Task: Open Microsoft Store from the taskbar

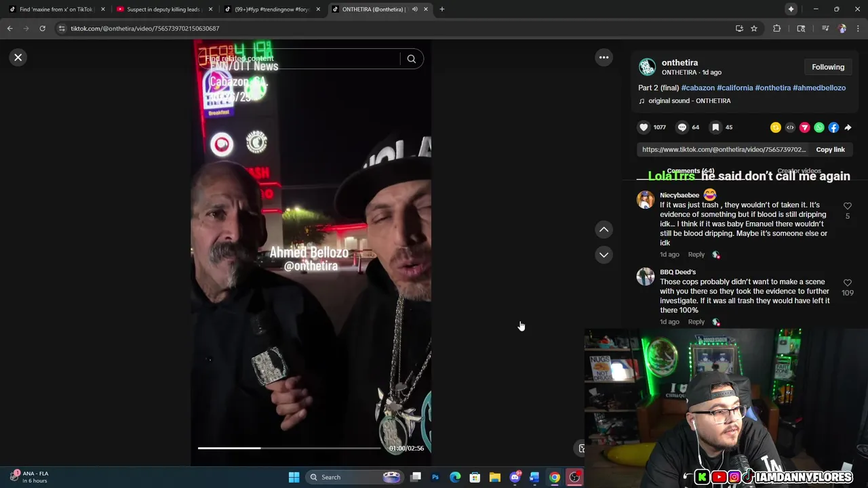Action: click(x=475, y=477)
